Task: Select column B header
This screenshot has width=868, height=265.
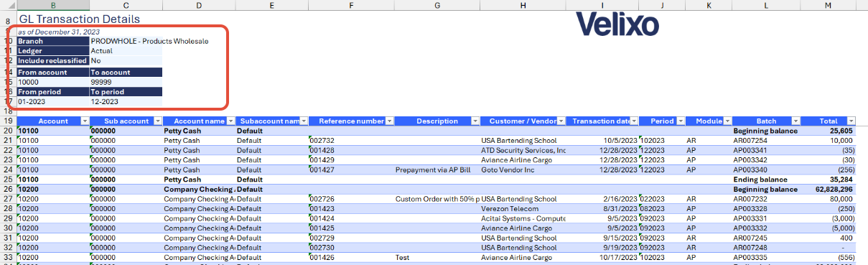Action: click(52, 5)
